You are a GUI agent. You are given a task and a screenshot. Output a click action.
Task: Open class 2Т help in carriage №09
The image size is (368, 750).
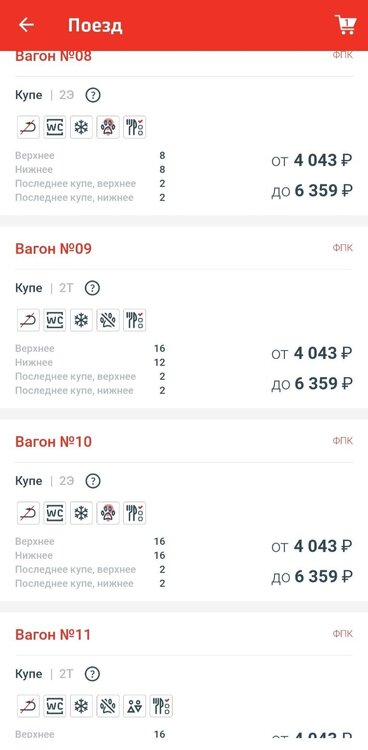coord(92,288)
